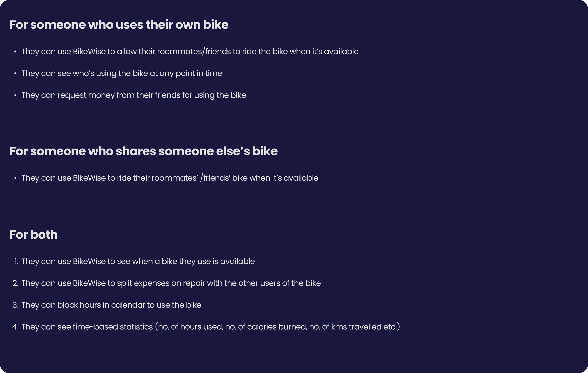Click the number '4.' list marker

tap(15, 327)
